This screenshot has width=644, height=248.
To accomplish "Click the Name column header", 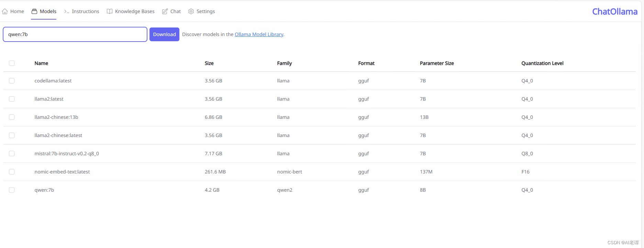I will click(41, 63).
